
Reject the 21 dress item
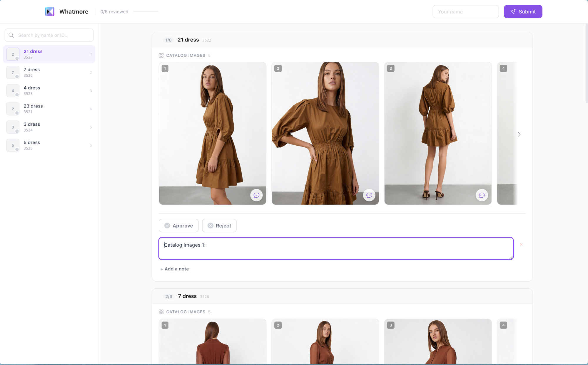[x=219, y=226]
